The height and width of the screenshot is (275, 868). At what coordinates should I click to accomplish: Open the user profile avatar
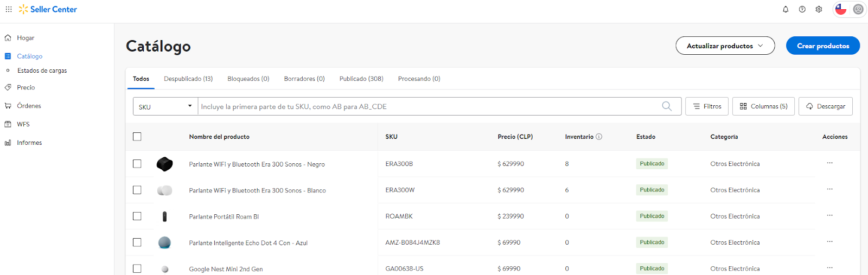(858, 9)
